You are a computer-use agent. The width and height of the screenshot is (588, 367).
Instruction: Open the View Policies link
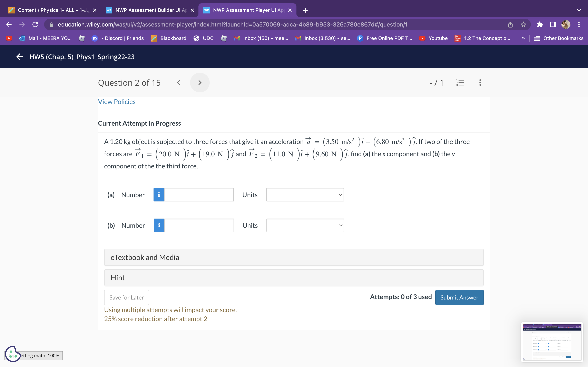click(117, 102)
